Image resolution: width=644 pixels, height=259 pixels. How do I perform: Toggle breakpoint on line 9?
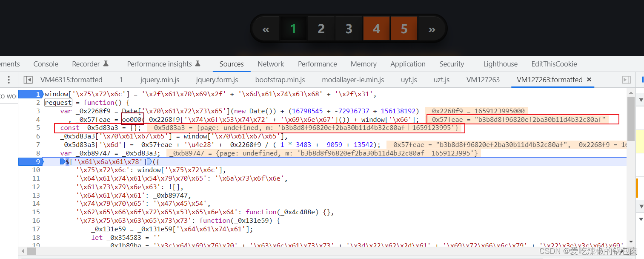31,161
